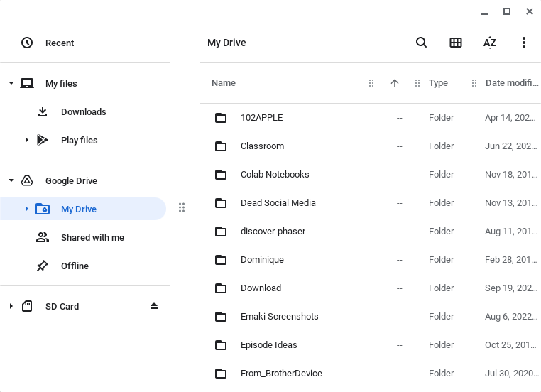Click the Shared with me people icon
This screenshot has height=392, width=541.
click(x=43, y=237)
